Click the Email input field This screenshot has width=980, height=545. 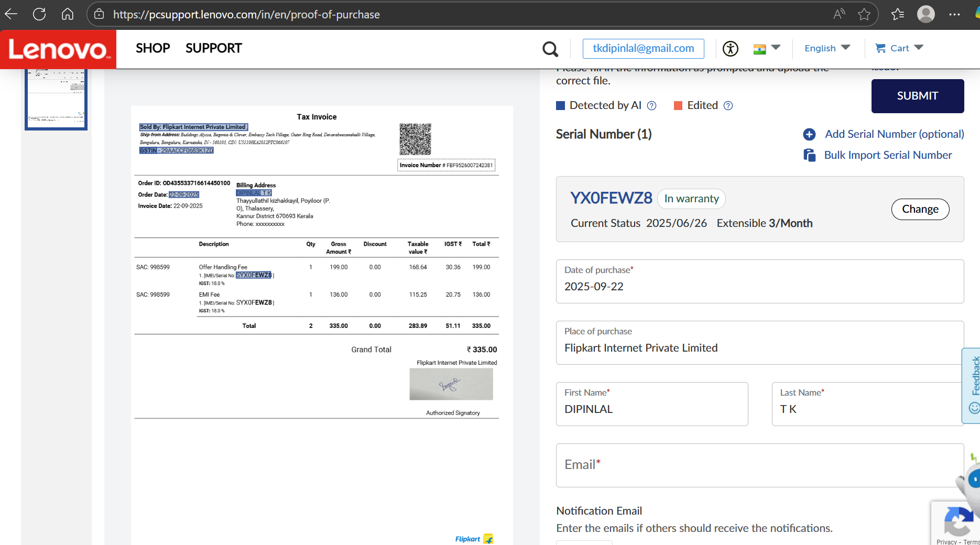click(x=759, y=465)
